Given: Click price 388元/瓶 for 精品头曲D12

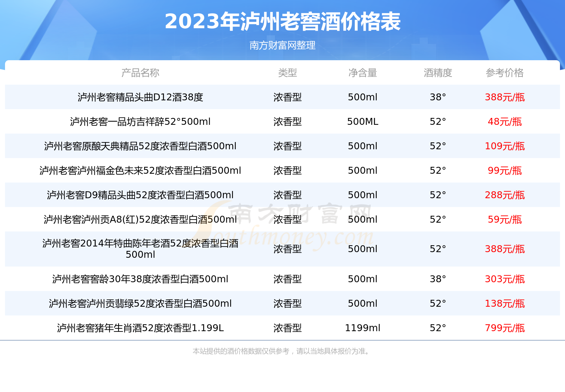Looking at the screenshot, I should coord(505,97).
